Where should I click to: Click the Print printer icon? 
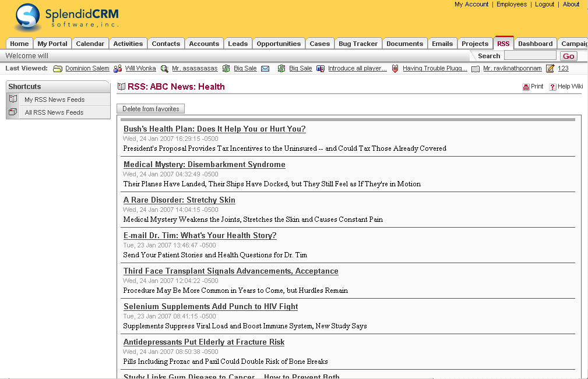[x=526, y=87]
